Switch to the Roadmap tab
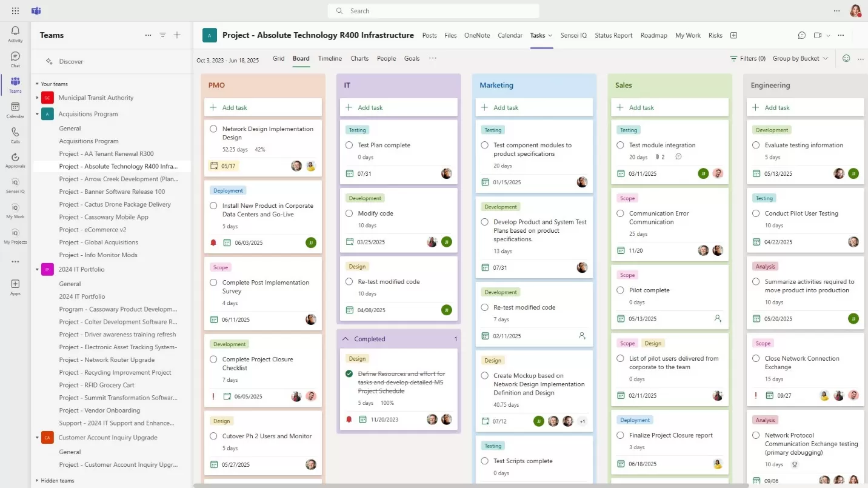The width and height of the screenshot is (868, 488). [x=654, y=35]
